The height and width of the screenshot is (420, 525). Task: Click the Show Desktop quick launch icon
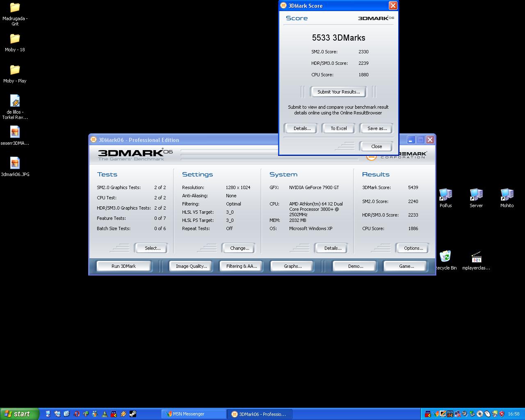(x=66, y=414)
